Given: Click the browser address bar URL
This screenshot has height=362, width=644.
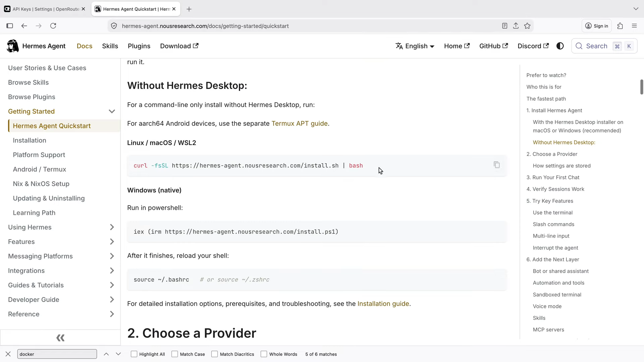Looking at the screenshot, I should click(205, 26).
